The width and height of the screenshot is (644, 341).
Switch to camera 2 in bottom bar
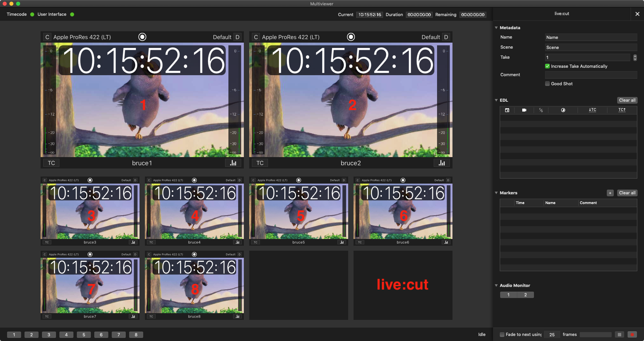pyautogui.click(x=32, y=335)
